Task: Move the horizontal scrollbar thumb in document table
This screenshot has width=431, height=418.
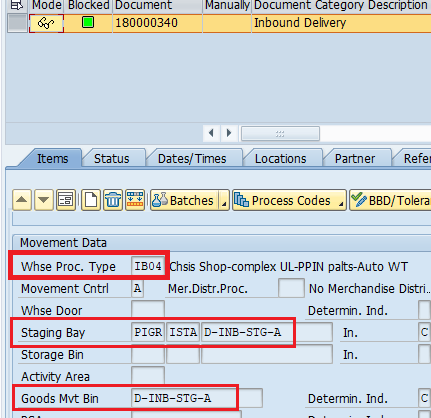Action: coord(280,133)
